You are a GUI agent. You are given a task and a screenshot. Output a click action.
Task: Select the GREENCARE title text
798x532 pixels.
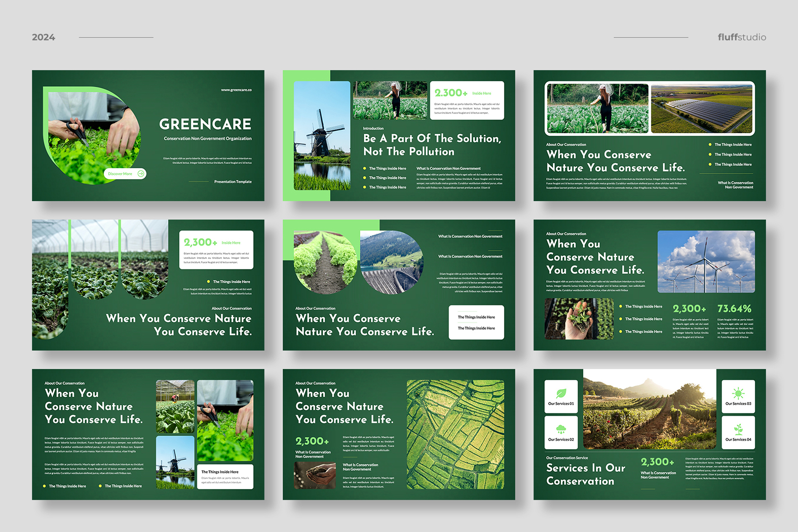205,124
